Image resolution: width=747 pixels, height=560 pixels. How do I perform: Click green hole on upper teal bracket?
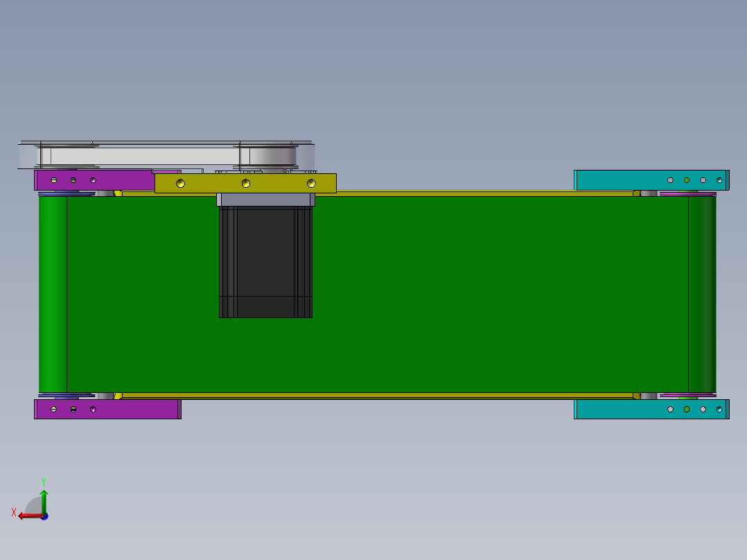687,180
